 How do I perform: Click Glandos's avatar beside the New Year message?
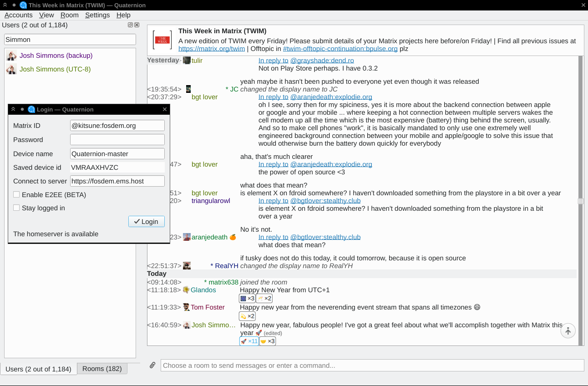(186, 289)
